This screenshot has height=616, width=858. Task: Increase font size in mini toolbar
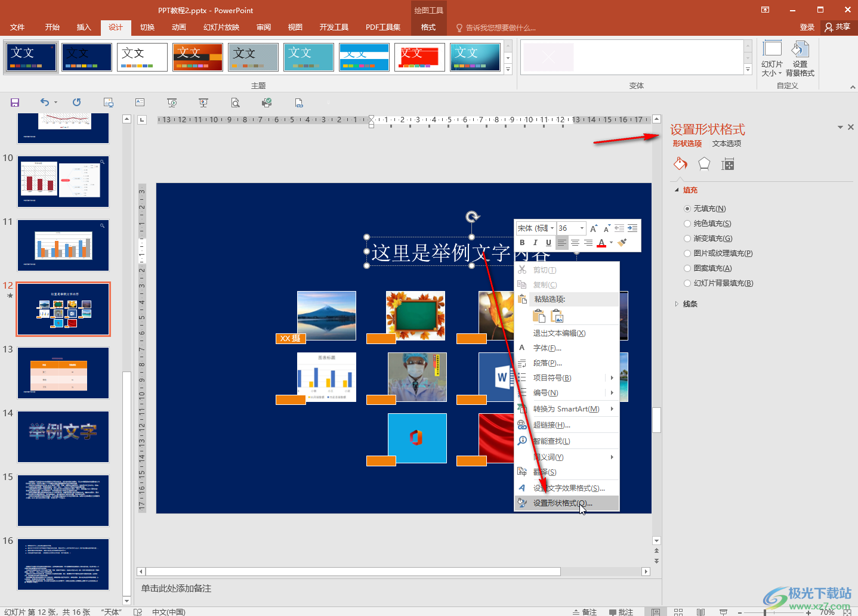tap(594, 228)
